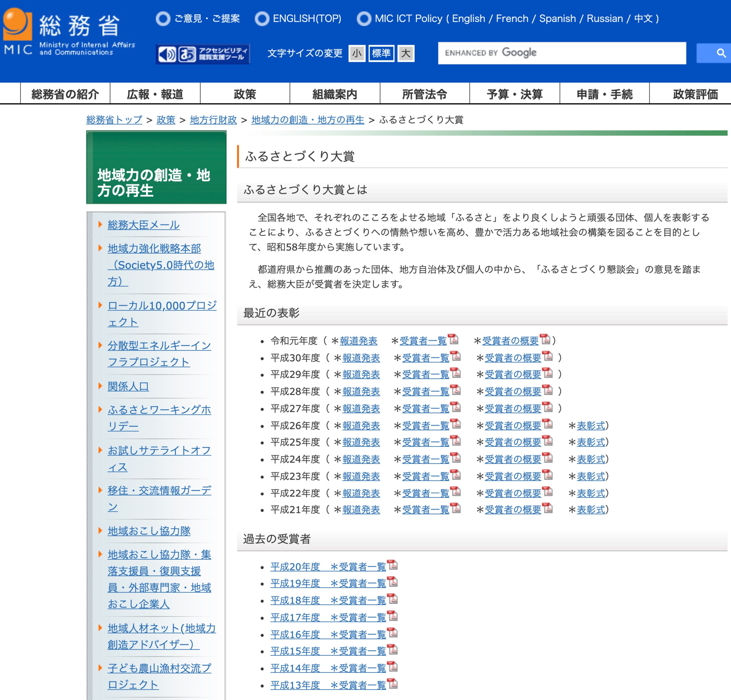
Task: Set text size to 大 (large)
Action: (406, 53)
